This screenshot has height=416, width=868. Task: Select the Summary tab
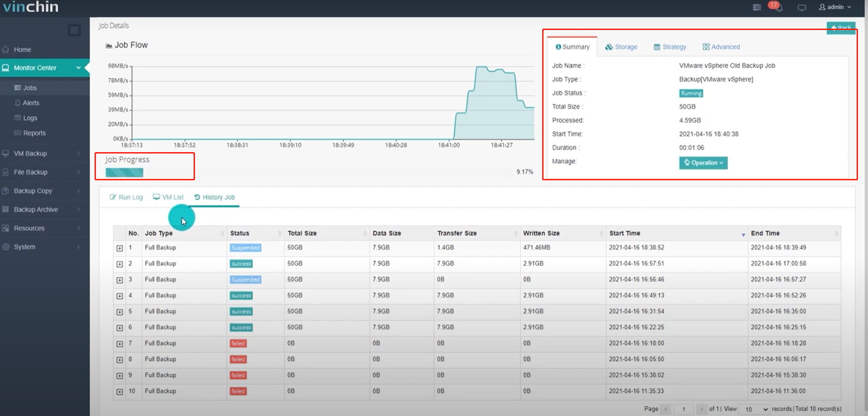(573, 47)
